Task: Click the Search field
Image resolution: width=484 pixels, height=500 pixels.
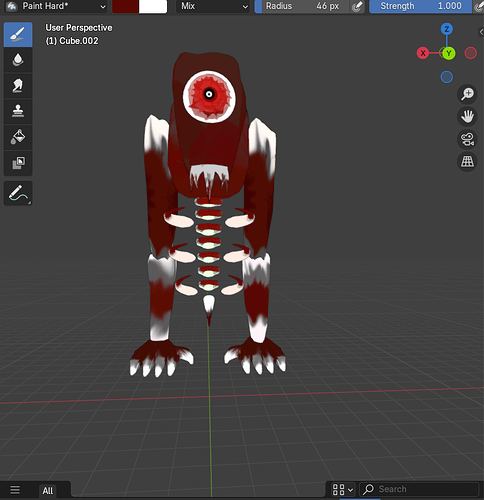Action: point(419,489)
